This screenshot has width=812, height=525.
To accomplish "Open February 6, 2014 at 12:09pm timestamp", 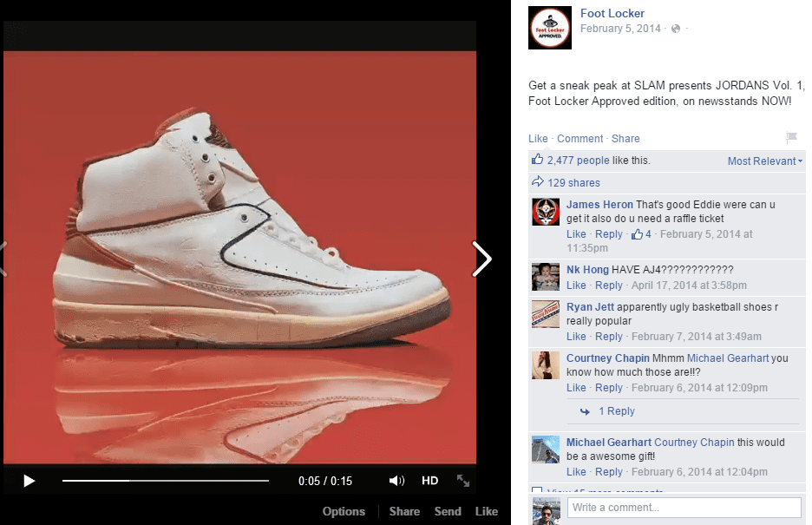I will 699,388.
